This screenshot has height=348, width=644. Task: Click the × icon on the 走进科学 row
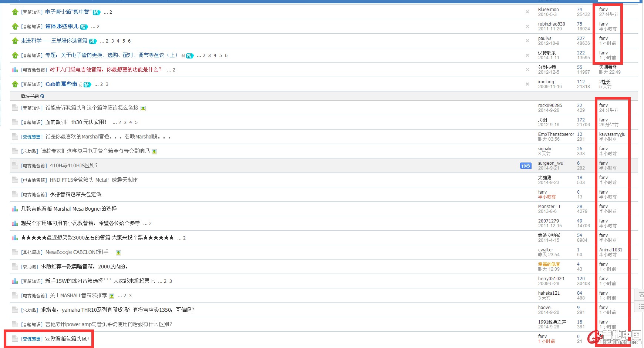coord(527,41)
